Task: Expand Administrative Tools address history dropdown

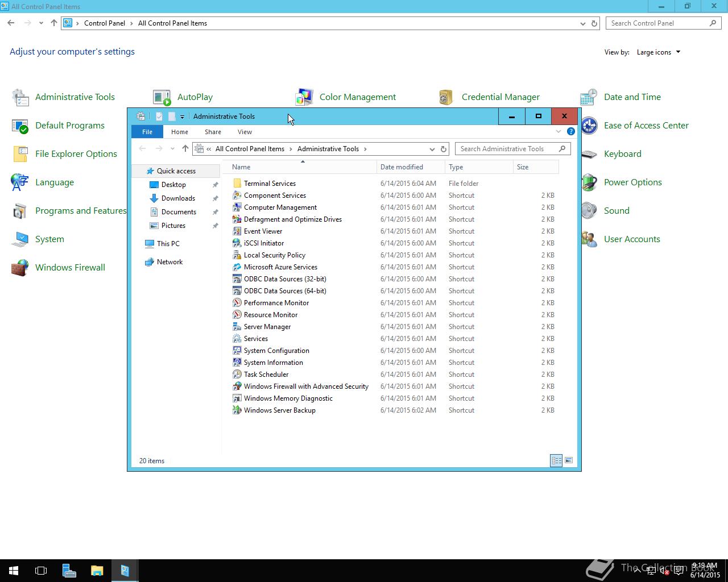Action: coord(432,149)
